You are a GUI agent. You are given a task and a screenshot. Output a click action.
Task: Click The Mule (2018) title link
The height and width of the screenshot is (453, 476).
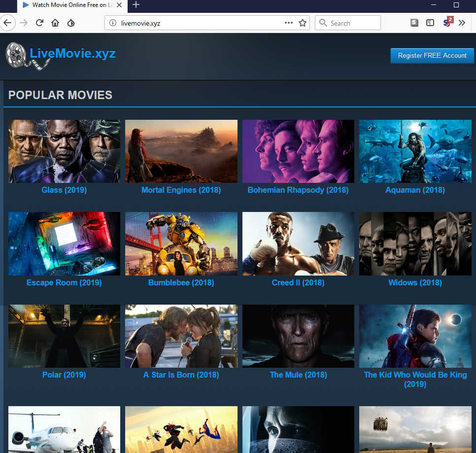298,375
